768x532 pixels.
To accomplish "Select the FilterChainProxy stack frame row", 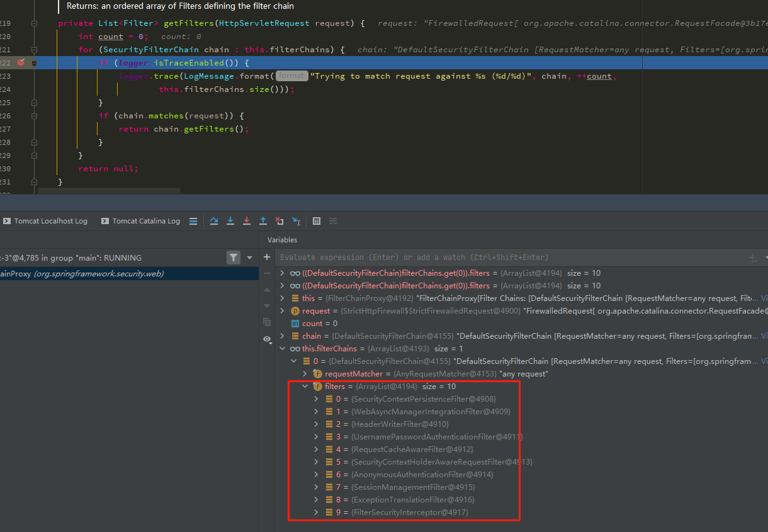I will pos(129,274).
